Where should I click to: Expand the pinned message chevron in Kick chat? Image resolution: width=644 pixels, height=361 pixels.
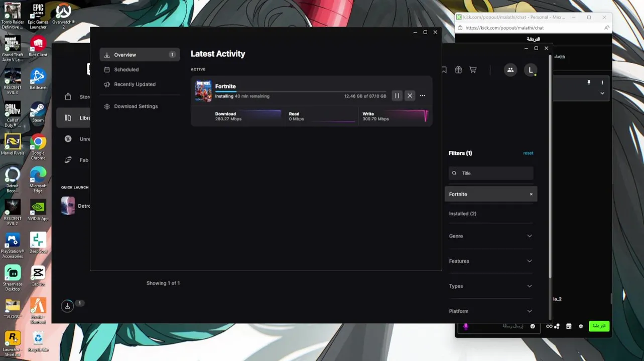point(602,93)
